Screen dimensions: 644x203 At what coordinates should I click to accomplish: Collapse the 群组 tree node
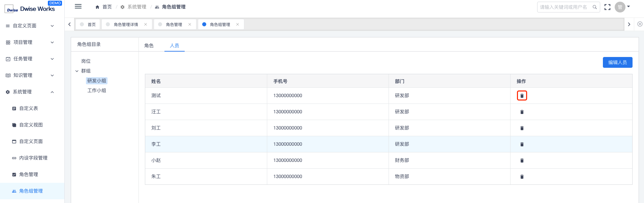point(77,71)
